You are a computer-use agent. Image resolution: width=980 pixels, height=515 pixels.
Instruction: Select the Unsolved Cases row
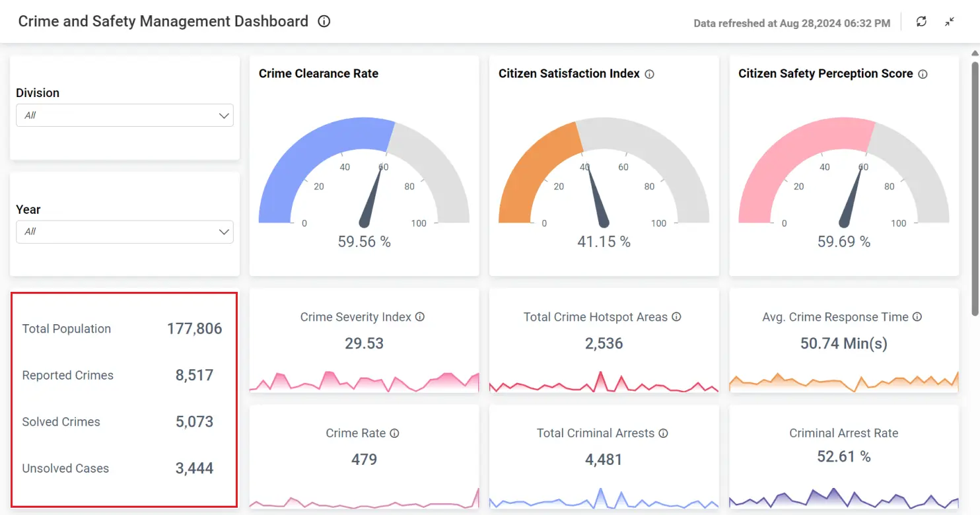(123, 469)
